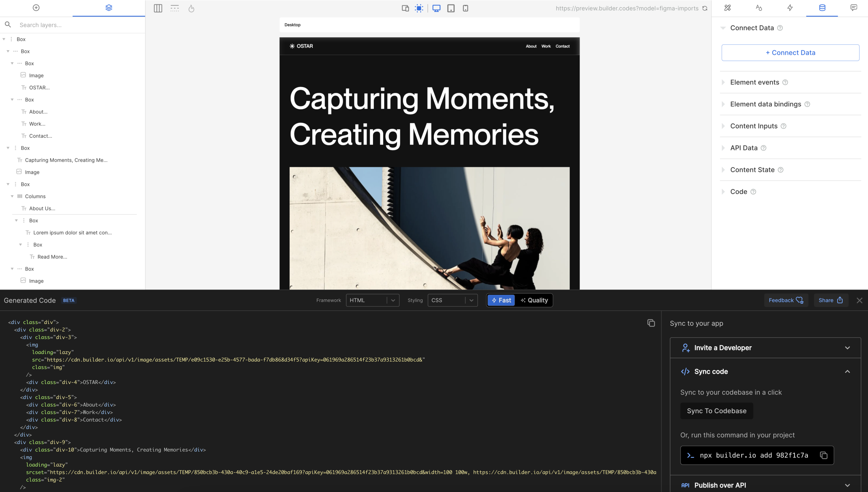The image size is (868, 492).
Task: Switch code generation to Quality mode
Action: [534, 300]
